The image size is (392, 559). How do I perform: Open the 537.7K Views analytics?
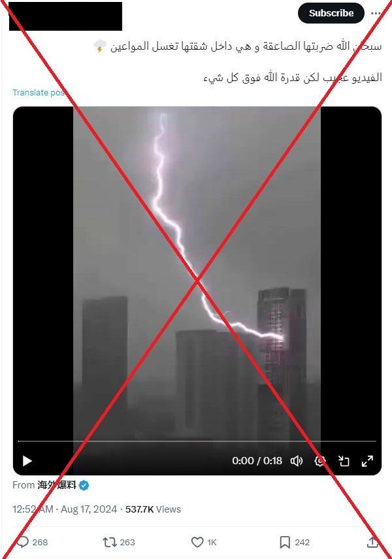[154, 509]
